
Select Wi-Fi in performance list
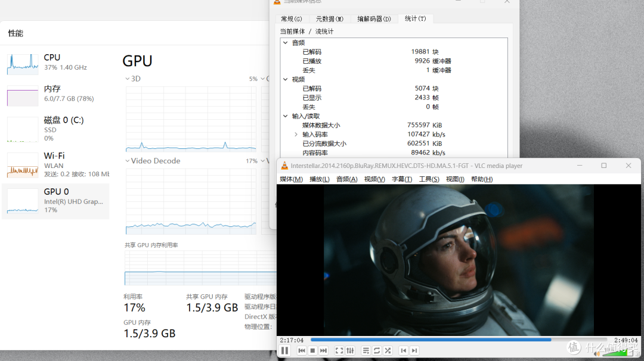55,165
